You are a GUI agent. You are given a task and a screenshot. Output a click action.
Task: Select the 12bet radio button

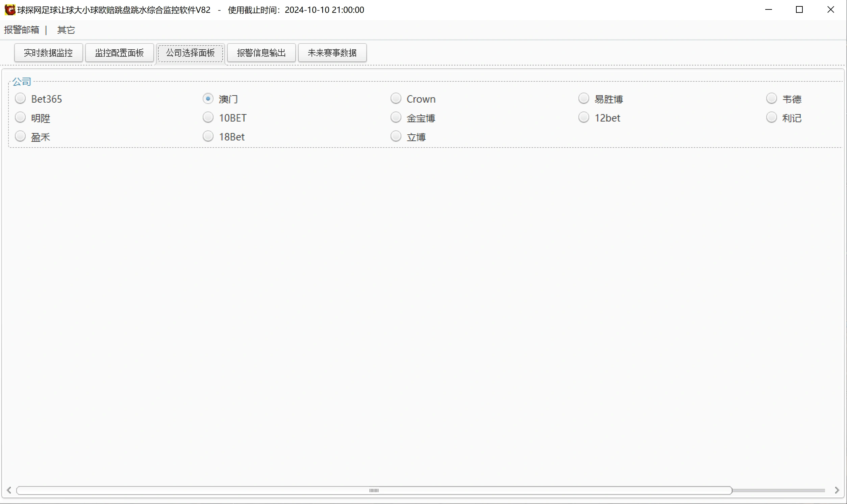point(583,117)
